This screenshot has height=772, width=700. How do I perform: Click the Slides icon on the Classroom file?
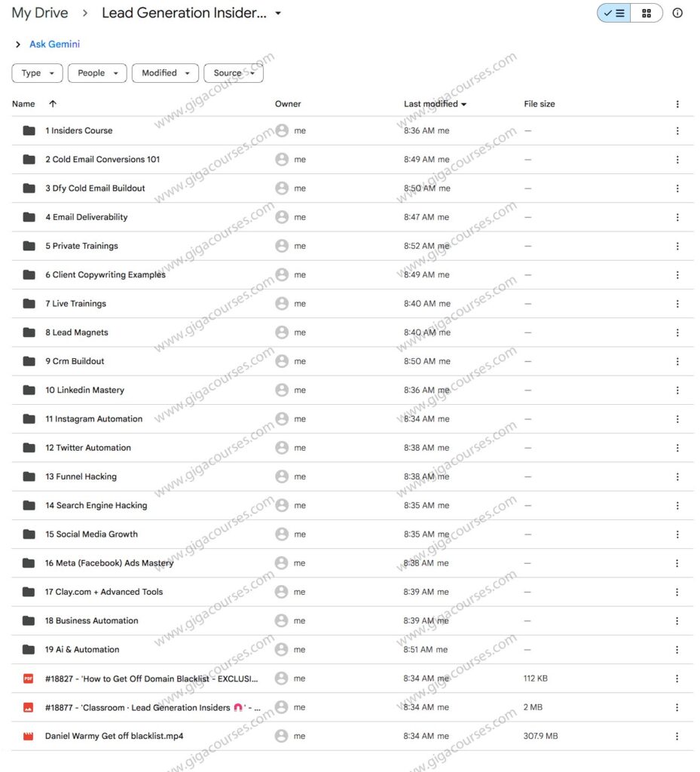pyautogui.click(x=28, y=707)
